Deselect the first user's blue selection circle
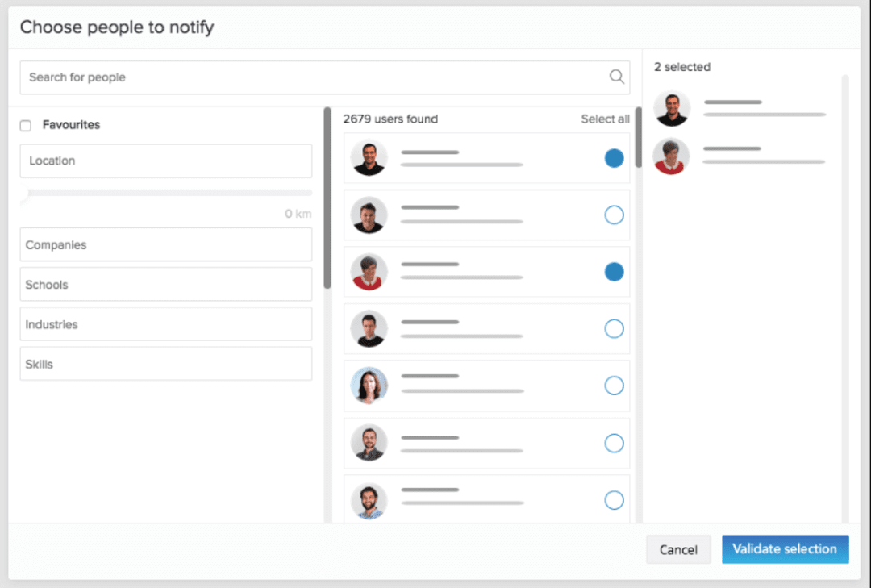Screen dimensions: 871x588 614,158
